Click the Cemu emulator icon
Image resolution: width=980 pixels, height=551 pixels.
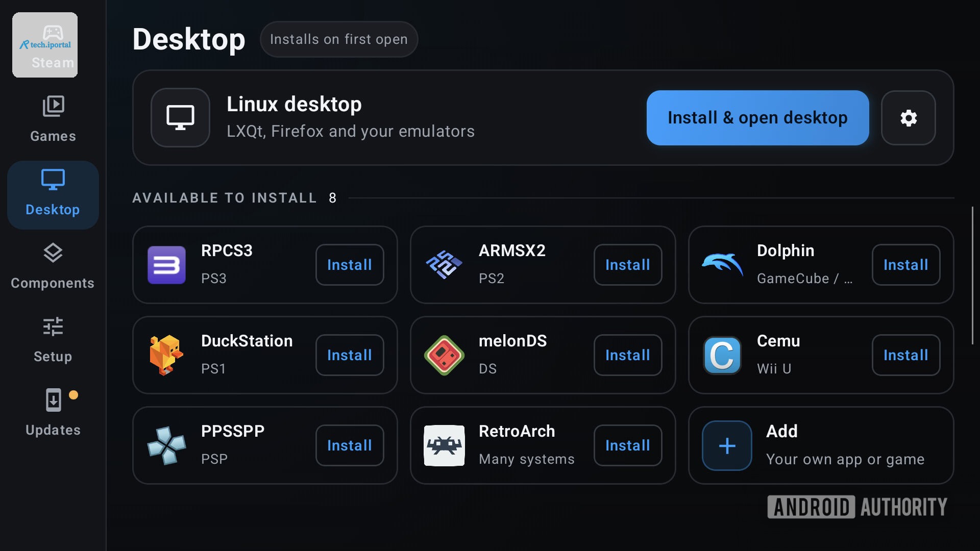(x=722, y=355)
